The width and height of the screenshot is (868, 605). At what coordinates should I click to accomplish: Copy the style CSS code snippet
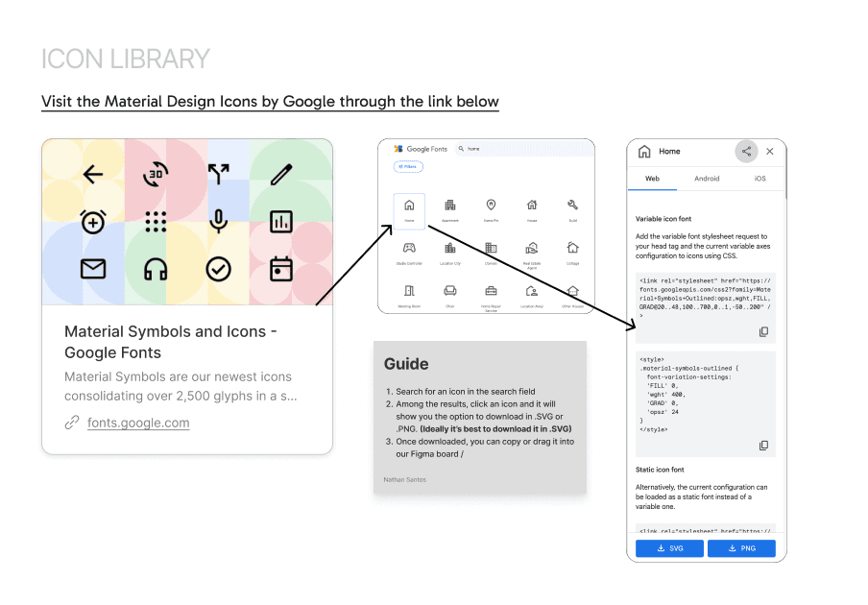point(763,446)
